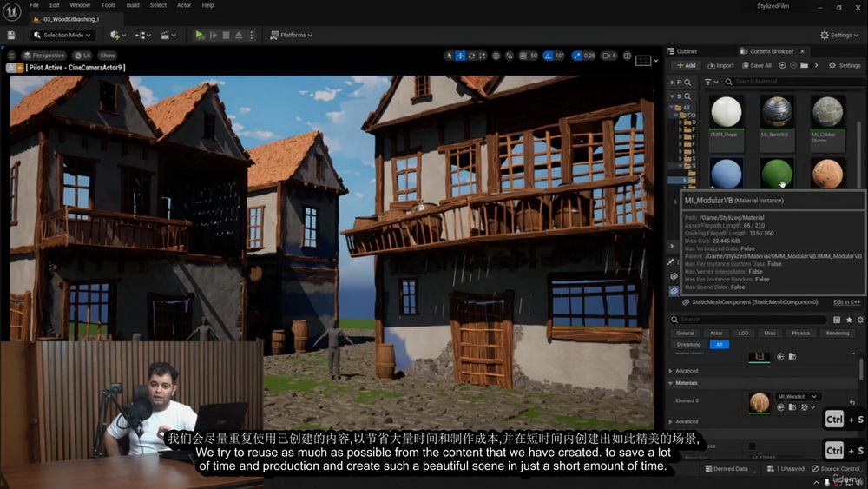868x489 pixels.
Task: Open the scale snap value 0.25
Action: tap(589, 56)
